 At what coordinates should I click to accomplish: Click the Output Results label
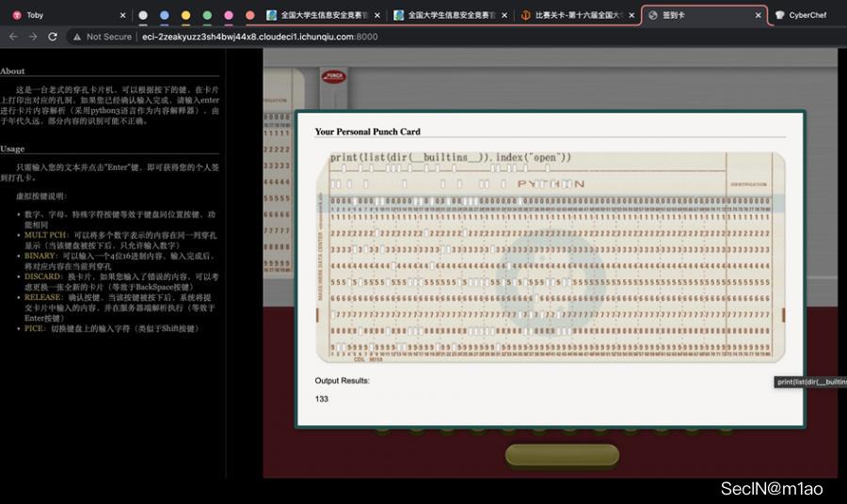pyautogui.click(x=342, y=381)
